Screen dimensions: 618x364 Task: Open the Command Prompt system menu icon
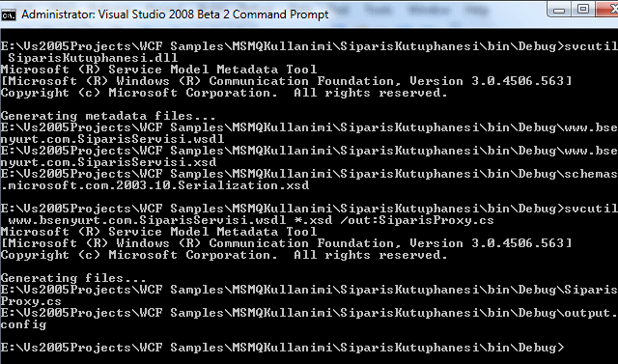[x=9, y=15]
